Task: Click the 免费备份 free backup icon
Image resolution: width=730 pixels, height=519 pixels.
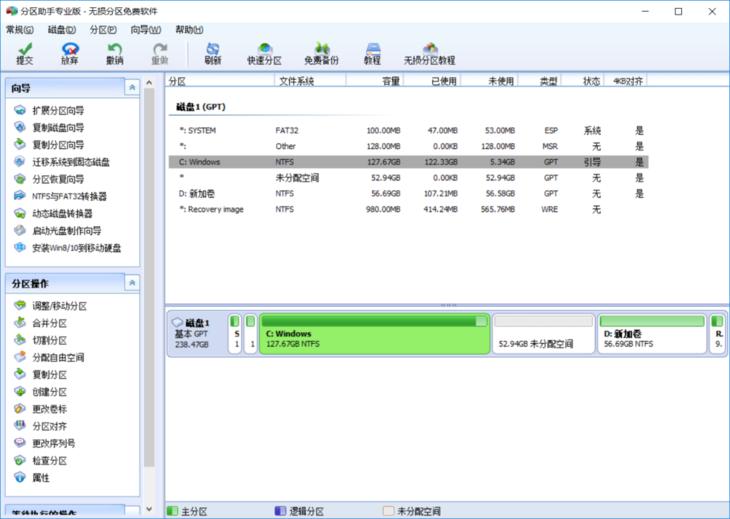Action: 321,54
